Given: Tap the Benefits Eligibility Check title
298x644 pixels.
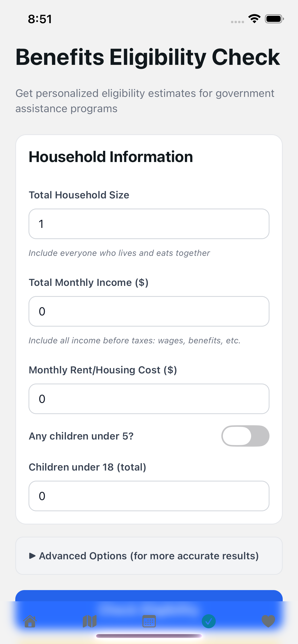Looking at the screenshot, I should [x=148, y=57].
